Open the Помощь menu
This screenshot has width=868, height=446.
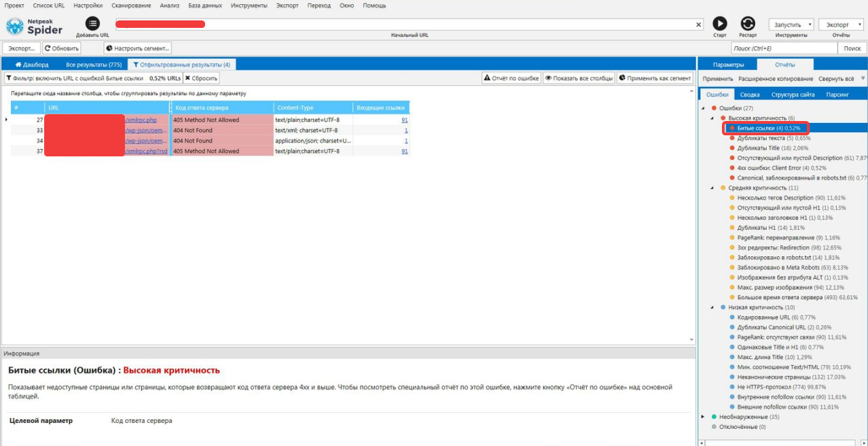374,5
